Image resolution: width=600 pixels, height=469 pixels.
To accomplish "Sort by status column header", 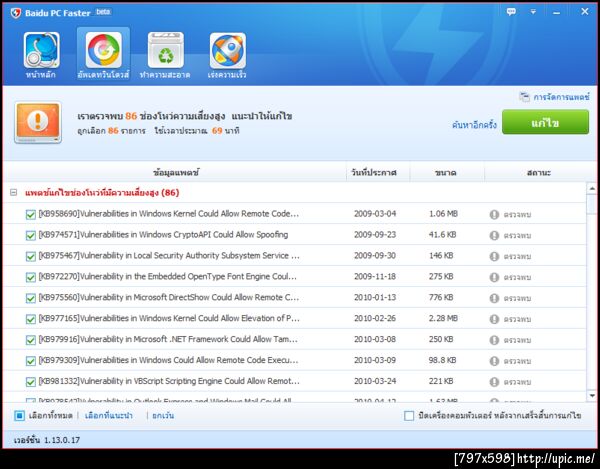I will tap(538, 173).
